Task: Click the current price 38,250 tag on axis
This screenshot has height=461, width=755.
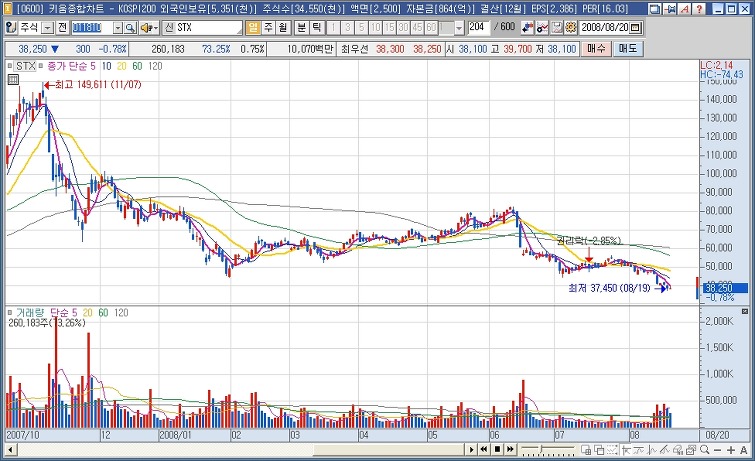Action: pos(726,288)
